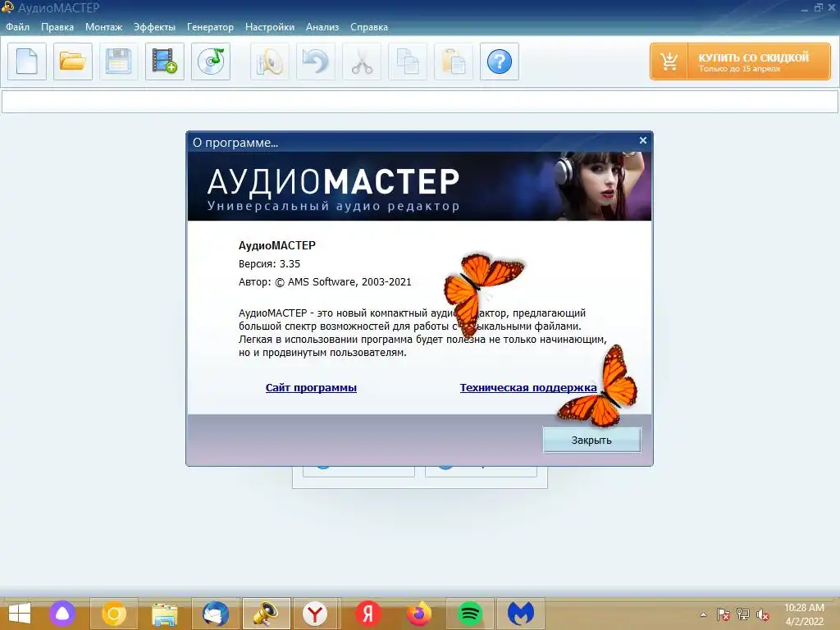Click the Cut scissors toolbar icon
This screenshot has width=840, height=630.
362,62
